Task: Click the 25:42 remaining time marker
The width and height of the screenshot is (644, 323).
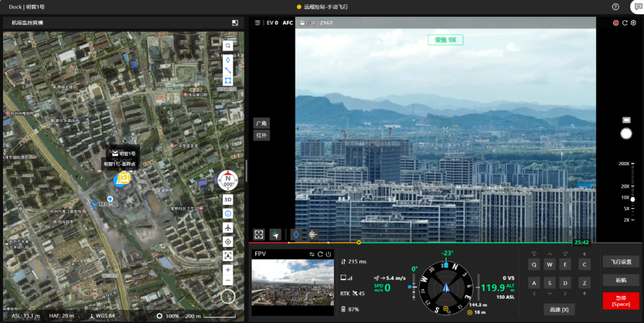Action: [581, 243]
